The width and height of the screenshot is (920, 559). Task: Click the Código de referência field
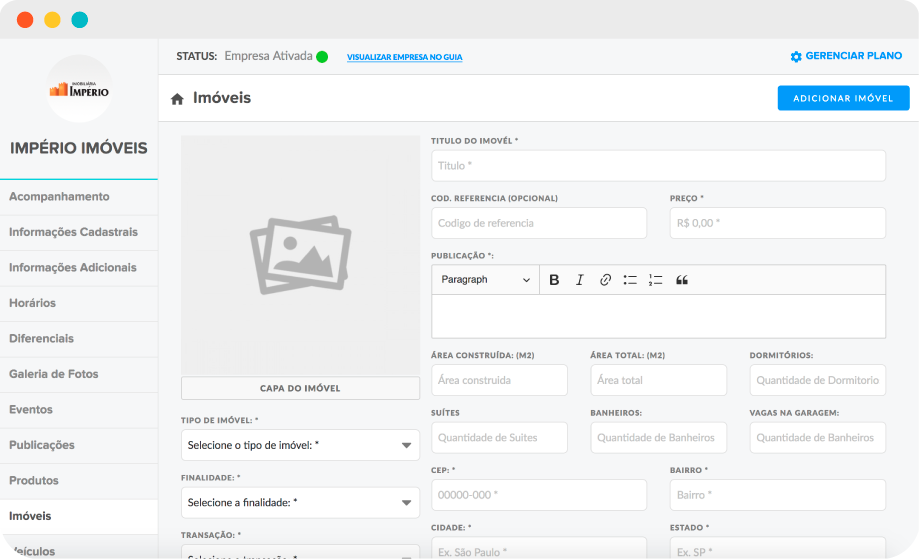(x=539, y=223)
